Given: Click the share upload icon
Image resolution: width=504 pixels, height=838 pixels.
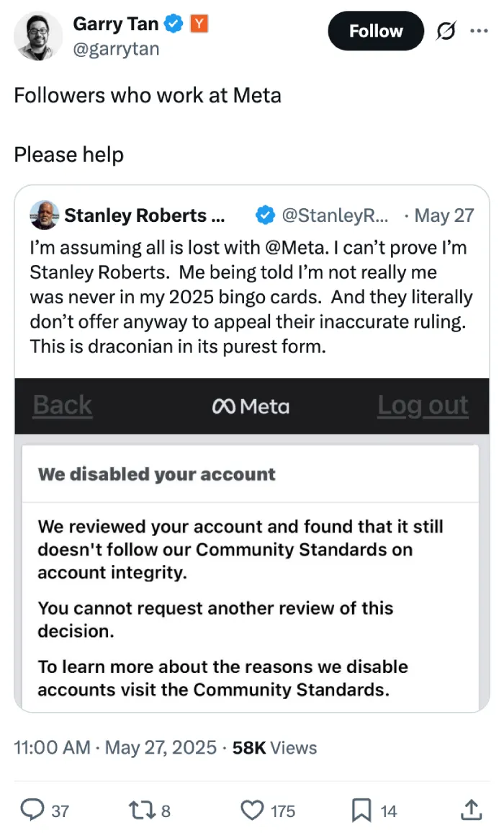Looking at the screenshot, I should (472, 810).
